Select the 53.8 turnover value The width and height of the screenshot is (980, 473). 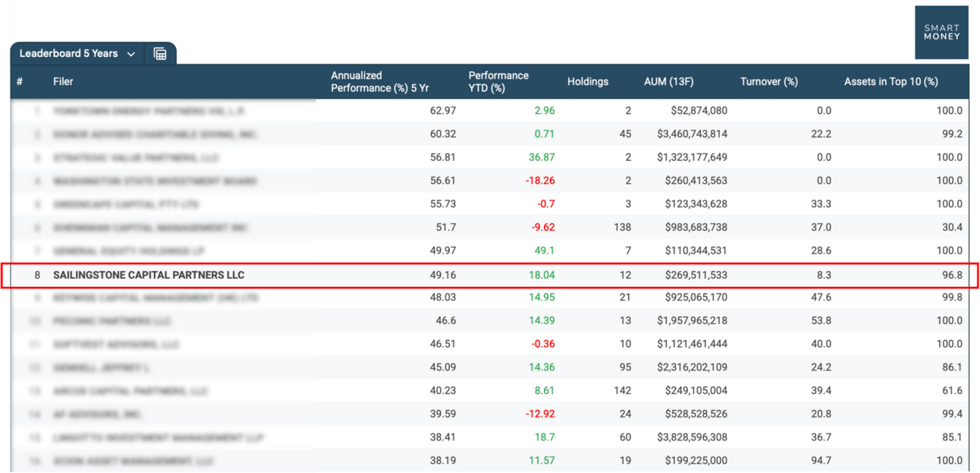click(821, 321)
